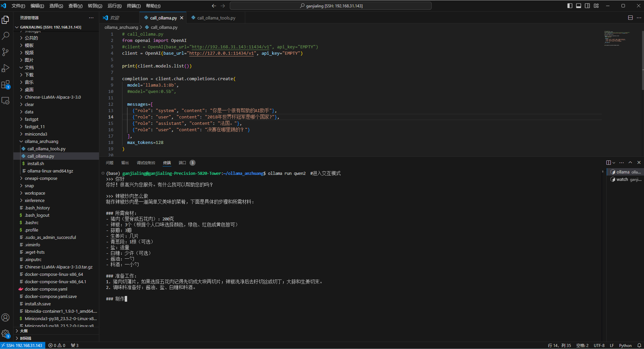Toggle the primary side bar layout icon

tap(570, 6)
